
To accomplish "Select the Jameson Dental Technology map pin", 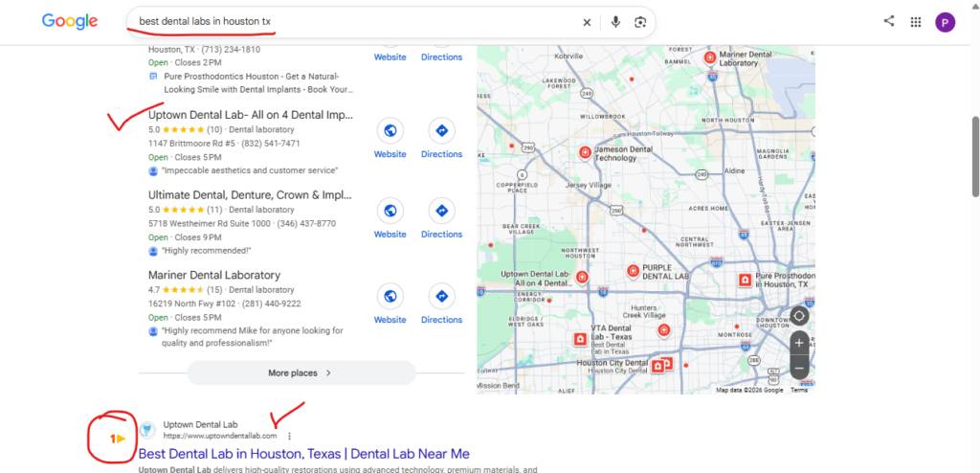I will [x=585, y=152].
